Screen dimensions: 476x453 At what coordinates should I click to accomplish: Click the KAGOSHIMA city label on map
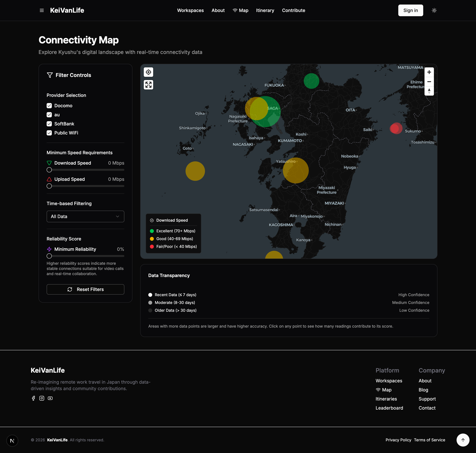coord(281,225)
